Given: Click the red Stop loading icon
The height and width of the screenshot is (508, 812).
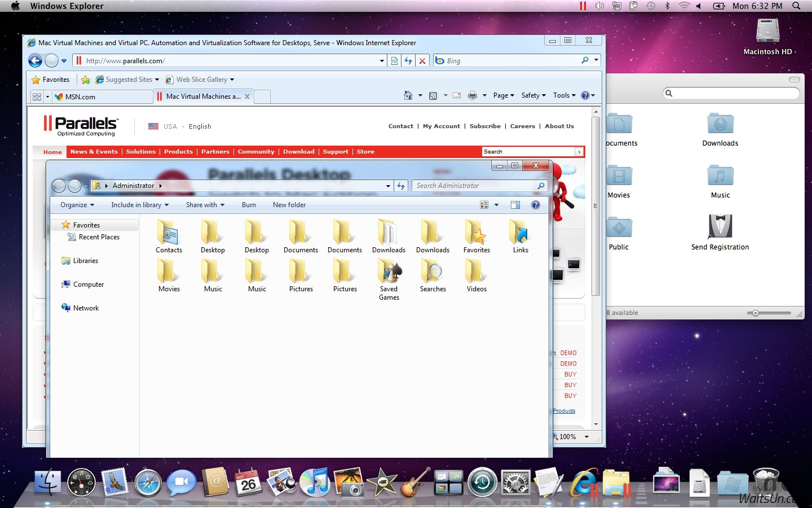Looking at the screenshot, I should (422, 61).
